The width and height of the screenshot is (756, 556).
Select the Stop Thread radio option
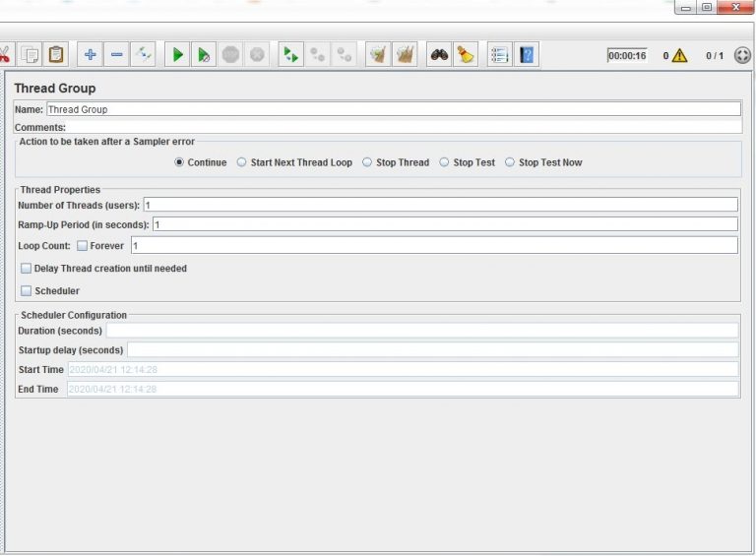[367, 162]
